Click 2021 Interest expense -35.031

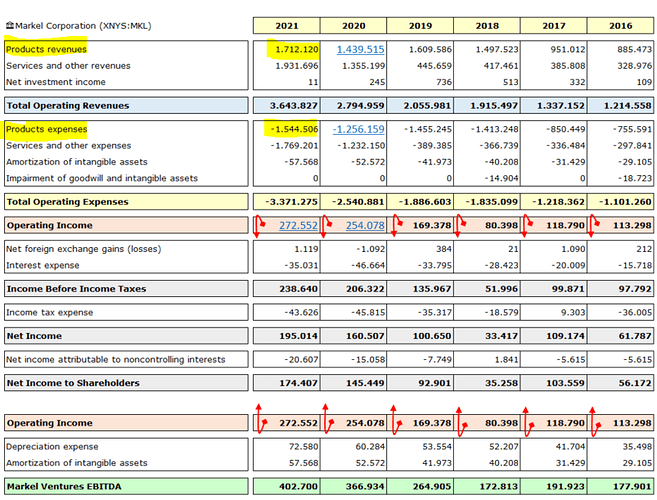click(x=301, y=265)
